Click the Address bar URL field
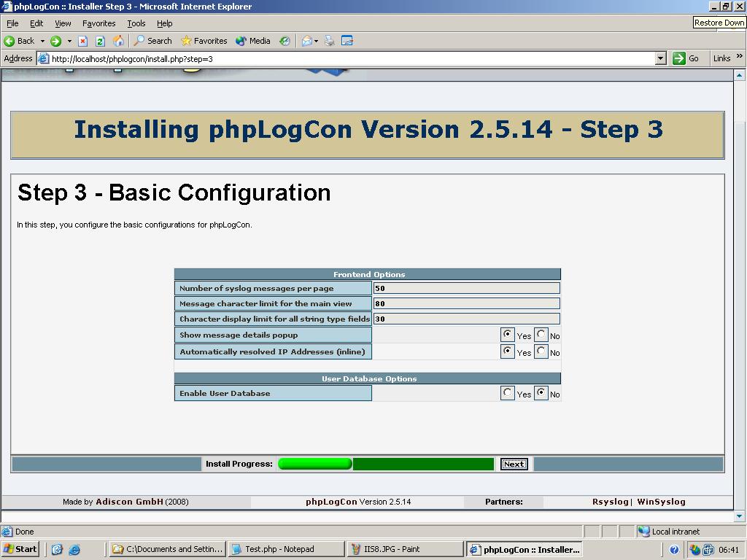This screenshot has width=747, height=560. (352, 58)
